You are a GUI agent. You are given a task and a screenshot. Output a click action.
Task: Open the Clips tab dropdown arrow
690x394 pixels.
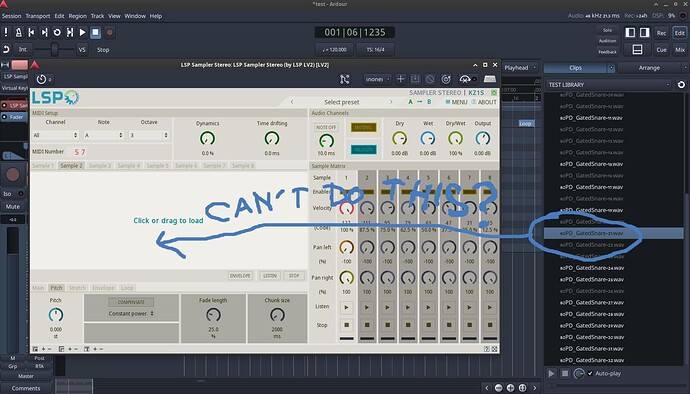[x=611, y=68]
